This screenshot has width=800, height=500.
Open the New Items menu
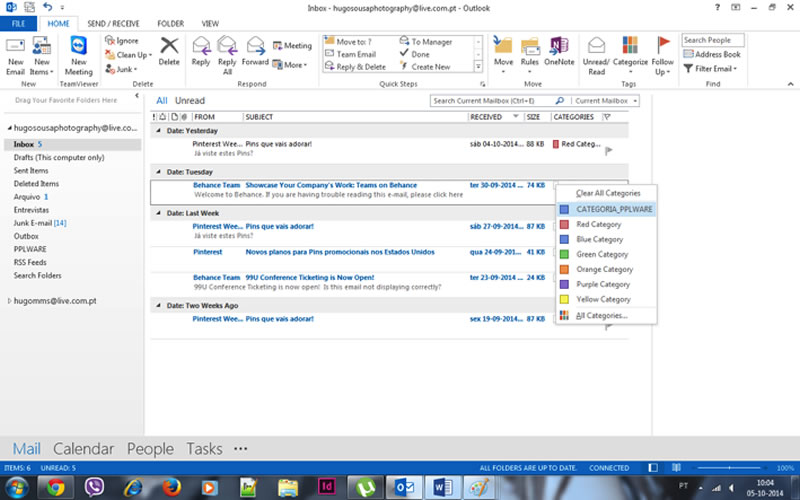pos(41,56)
